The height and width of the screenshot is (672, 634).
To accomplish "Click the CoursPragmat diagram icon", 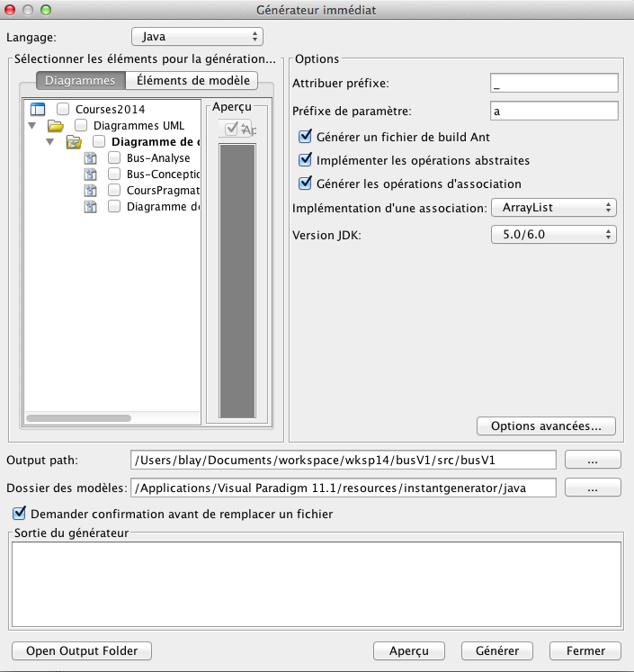I will coord(90,190).
